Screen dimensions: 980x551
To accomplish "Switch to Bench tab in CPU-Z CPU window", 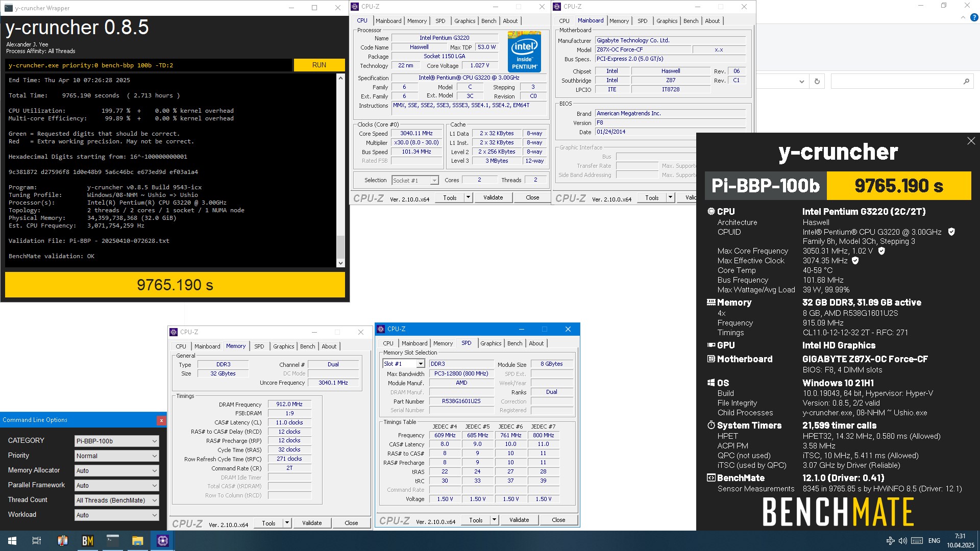I will (x=488, y=21).
